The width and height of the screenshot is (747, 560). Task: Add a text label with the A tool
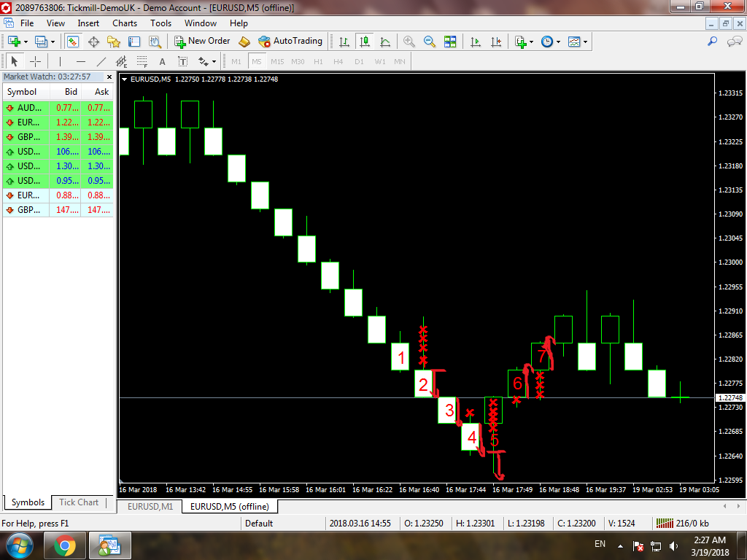point(162,61)
